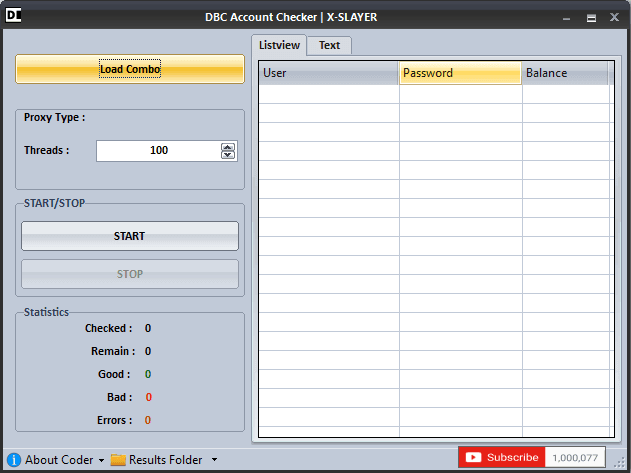Minimize the DBC Account Checker window
631x473 pixels.
coord(567,18)
